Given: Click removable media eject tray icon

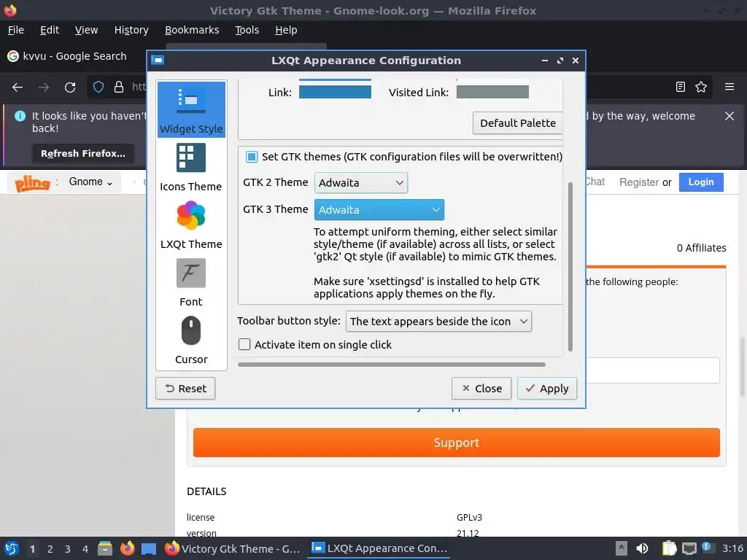Looking at the screenshot, I should tap(621, 548).
